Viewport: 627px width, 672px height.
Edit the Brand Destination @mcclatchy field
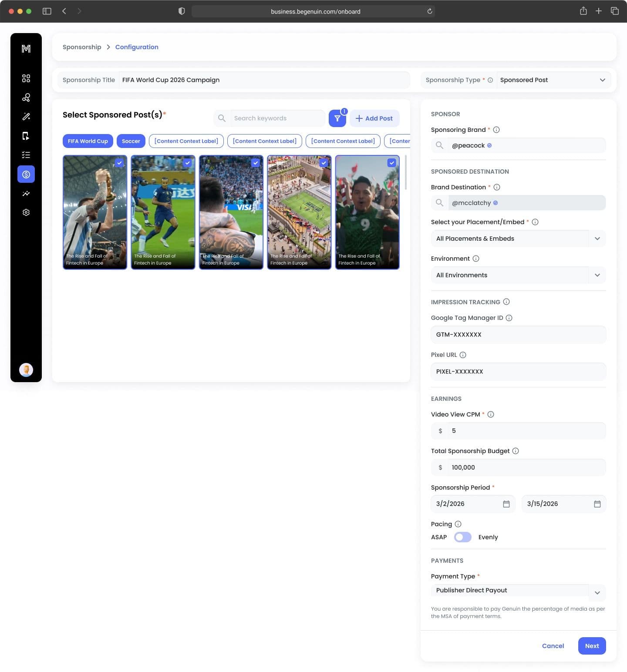coord(527,203)
